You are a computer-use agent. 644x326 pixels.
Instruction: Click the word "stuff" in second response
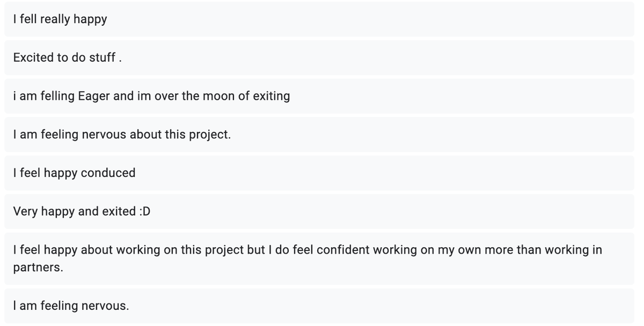tap(103, 57)
